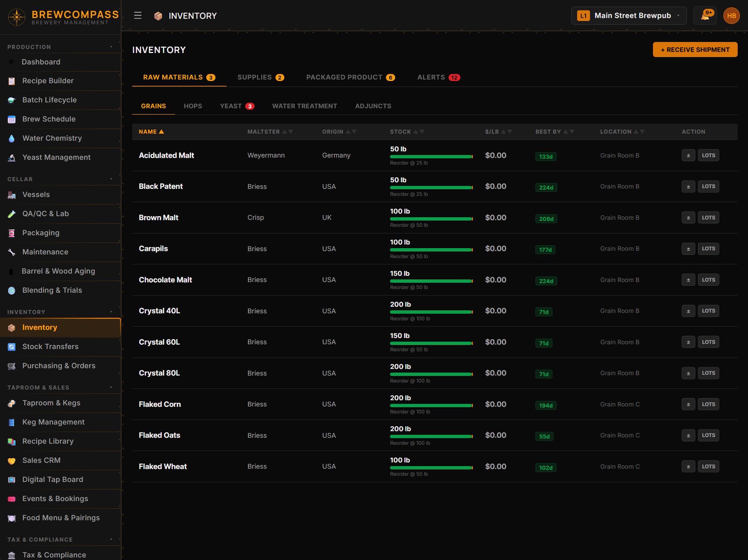Click Brown Malt stock level bar

tap(431, 219)
